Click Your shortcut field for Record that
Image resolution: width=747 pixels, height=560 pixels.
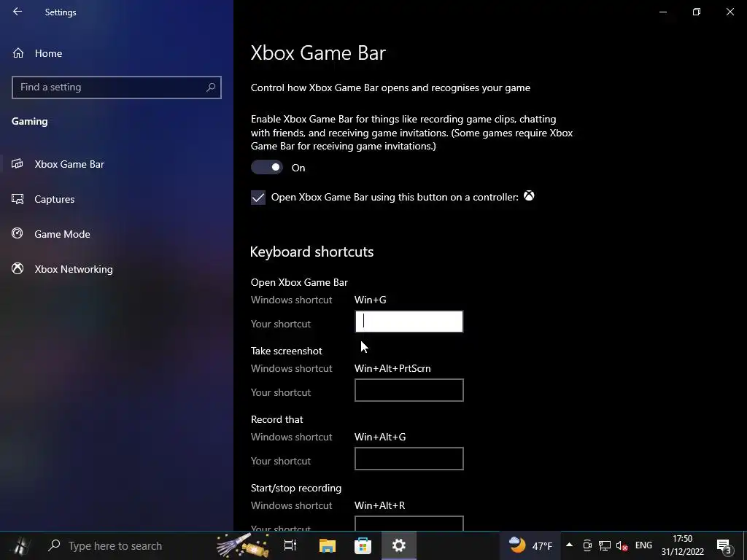pos(409,459)
